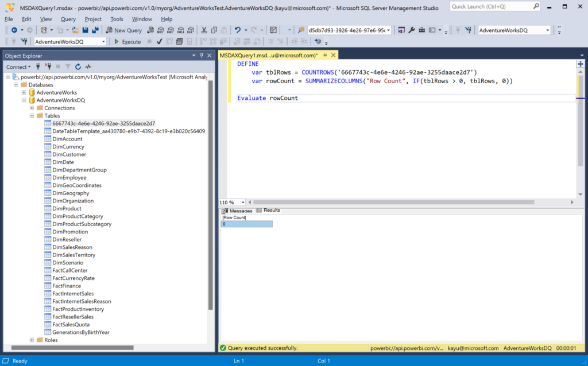The height and width of the screenshot is (366, 588).
Task: Refresh the Object Explorer tree
Action: (78, 67)
